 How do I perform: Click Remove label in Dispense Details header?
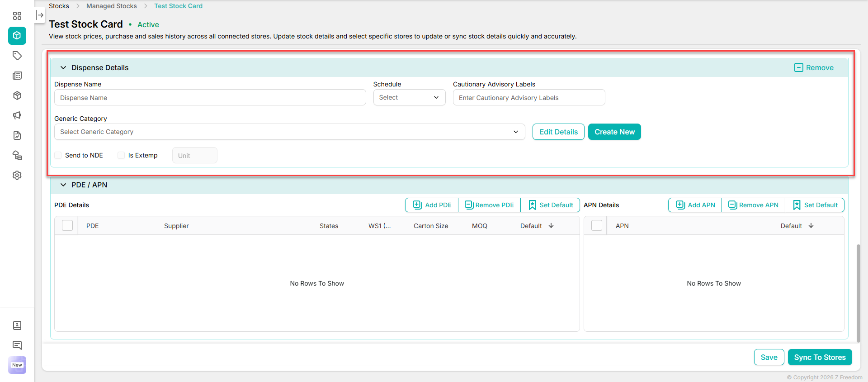click(x=820, y=67)
